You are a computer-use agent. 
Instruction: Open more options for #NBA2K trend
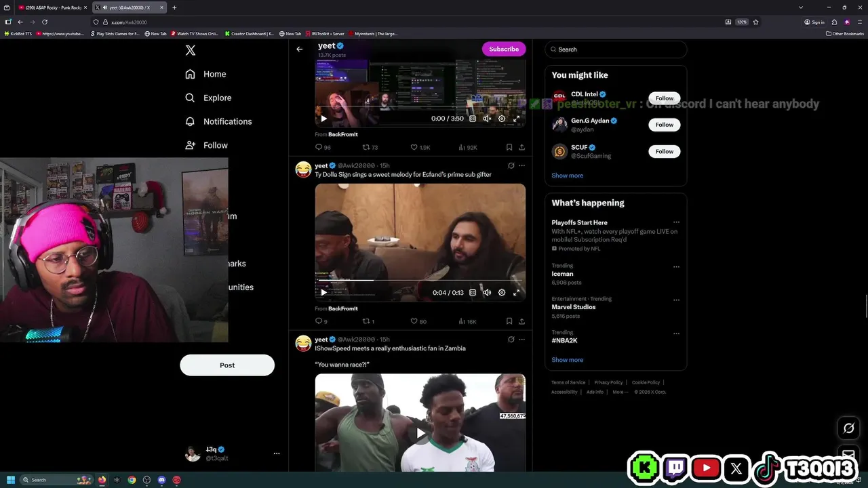676,333
